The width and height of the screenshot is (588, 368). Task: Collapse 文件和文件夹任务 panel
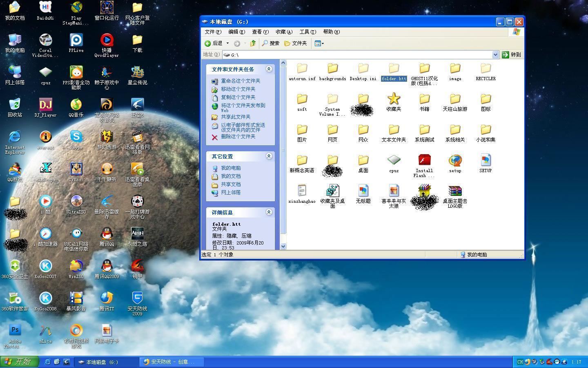click(269, 69)
